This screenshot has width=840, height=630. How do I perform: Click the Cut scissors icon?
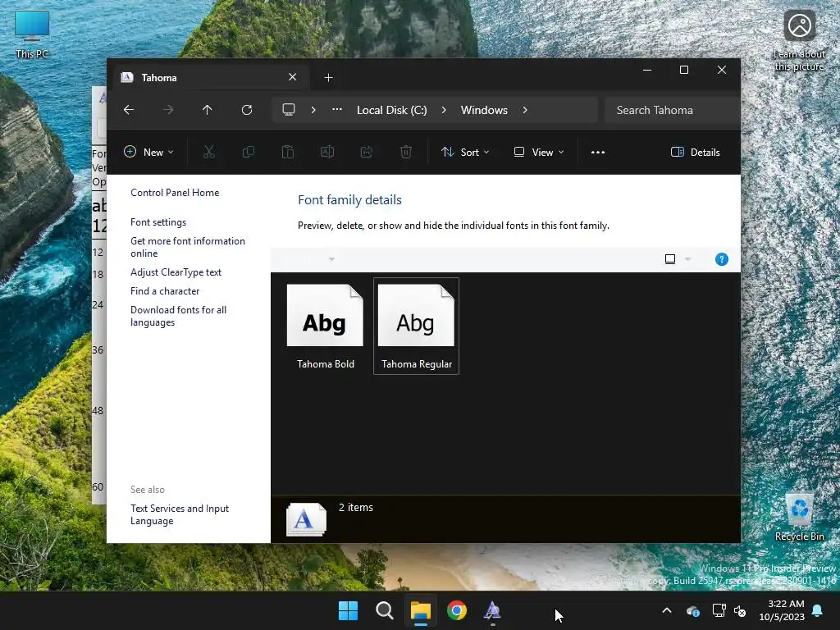(209, 152)
